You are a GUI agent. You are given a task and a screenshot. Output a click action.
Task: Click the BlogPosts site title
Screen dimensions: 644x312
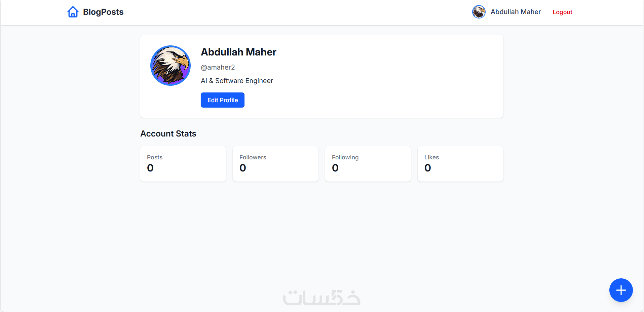tap(103, 12)
